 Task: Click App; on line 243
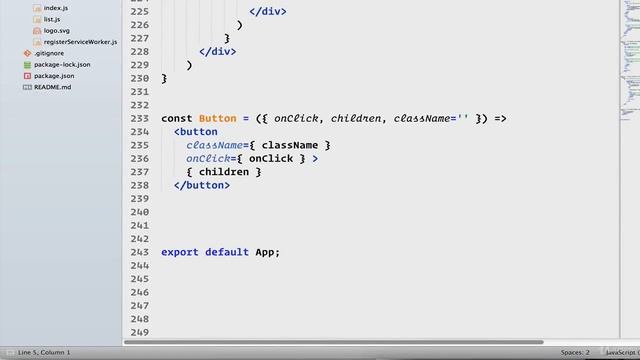point(268,252)
